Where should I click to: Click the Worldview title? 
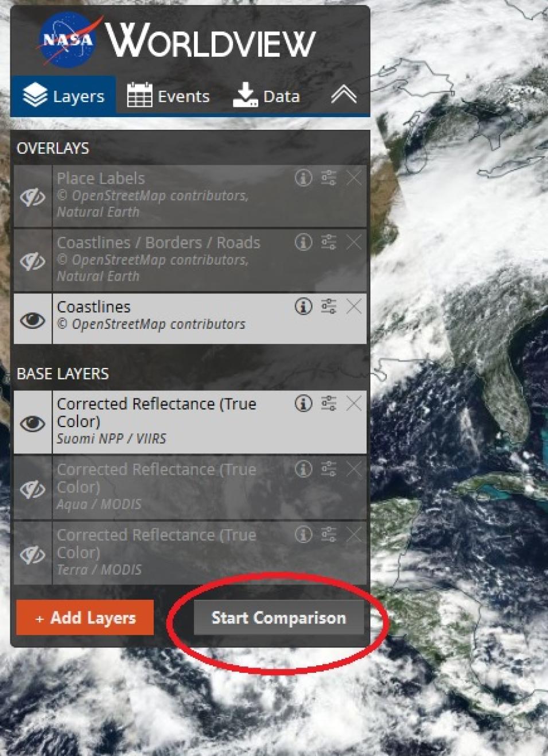tap(211, 41)
